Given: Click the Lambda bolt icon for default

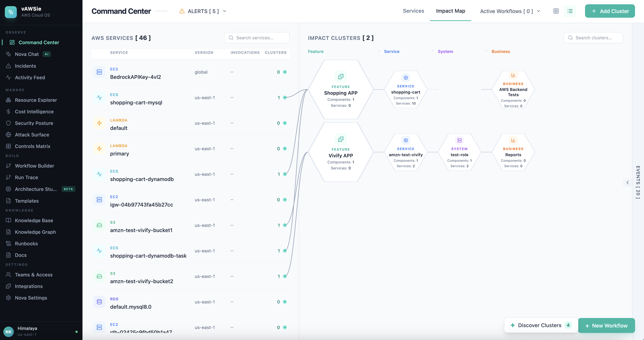Looking at the screenshot, I should coord(99,123).
